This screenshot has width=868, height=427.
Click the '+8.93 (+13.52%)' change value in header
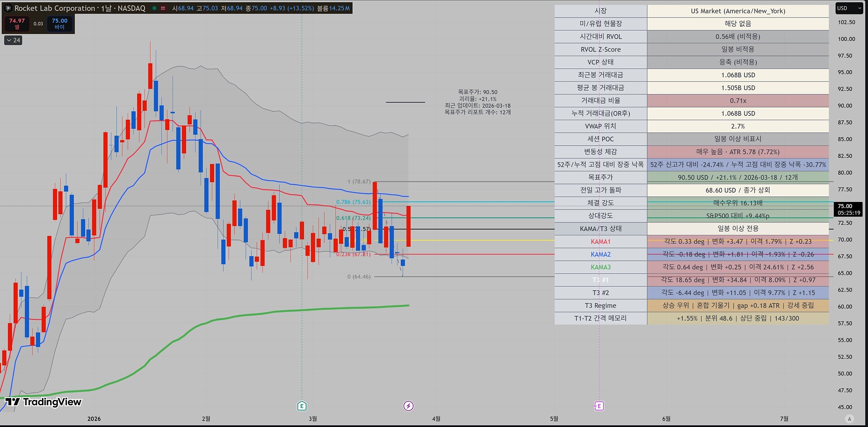coord(292,8)
